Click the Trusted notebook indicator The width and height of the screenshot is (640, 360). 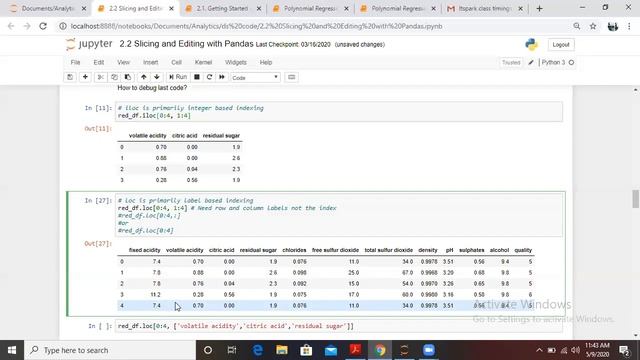(x=511, y=62)
